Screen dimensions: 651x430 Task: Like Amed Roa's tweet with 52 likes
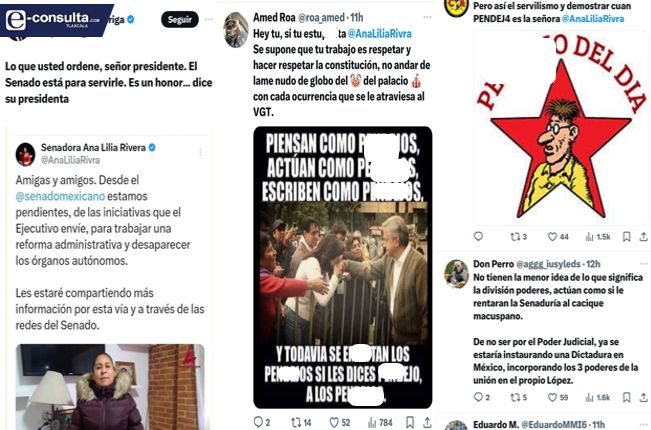[x=340, y=423]
